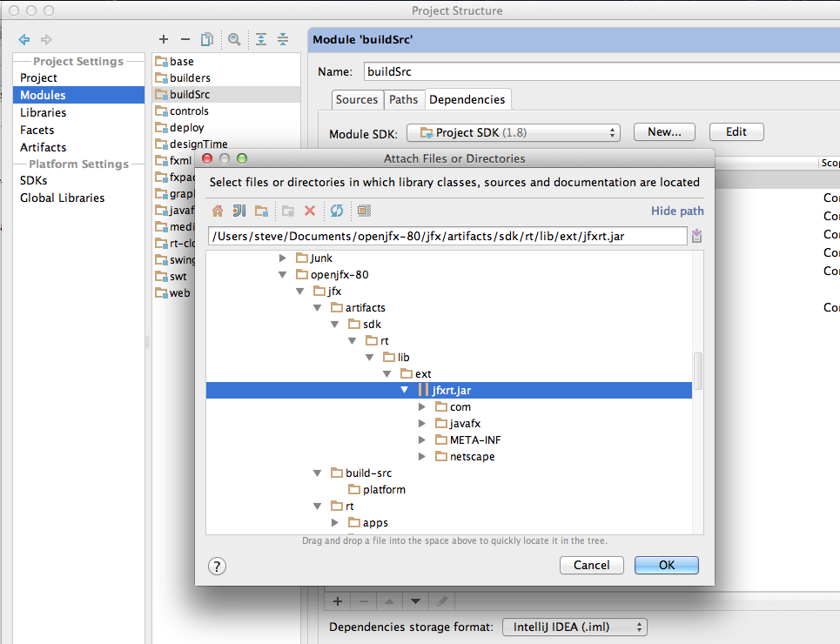Click the expand all icon above modules
The height and width of the screenshot is (644, 840).
(x=260, y=39)
